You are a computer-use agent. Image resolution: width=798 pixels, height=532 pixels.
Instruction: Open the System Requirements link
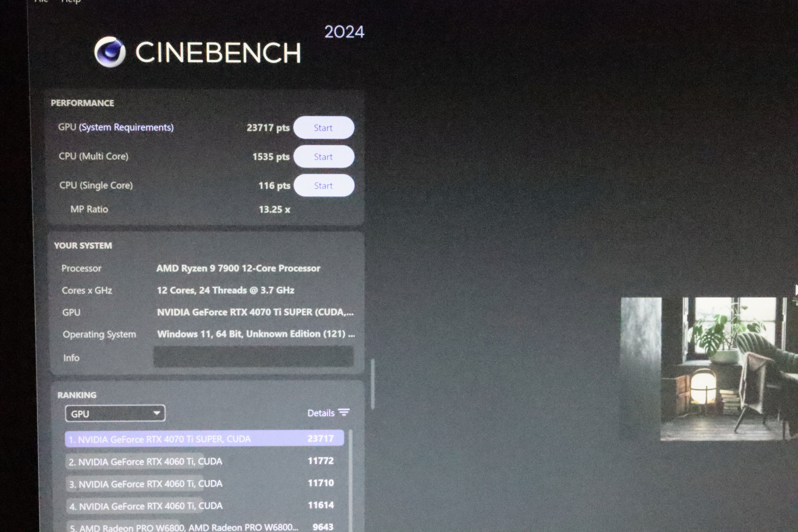(x=126, y=127)
